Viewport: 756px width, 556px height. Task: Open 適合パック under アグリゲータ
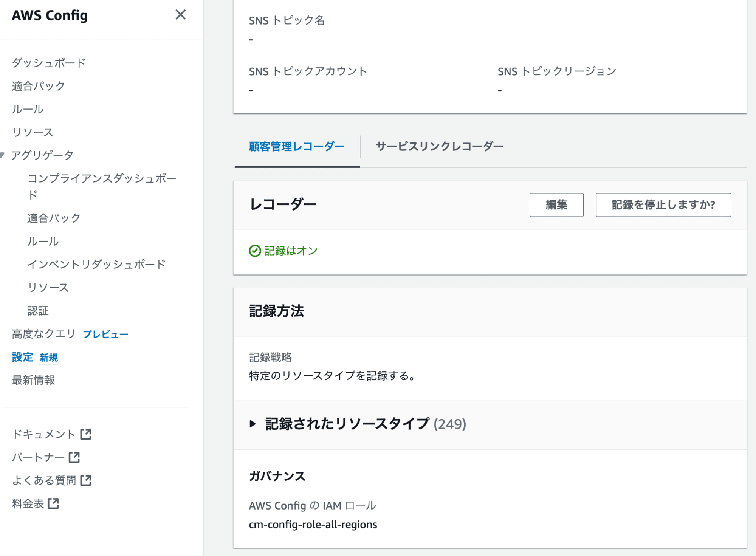click(x=54, y=218)
